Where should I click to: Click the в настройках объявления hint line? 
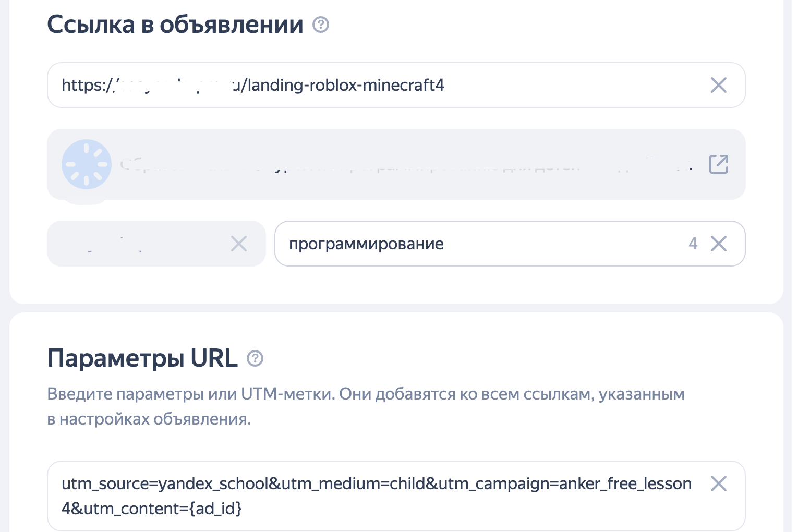[149, 419]
